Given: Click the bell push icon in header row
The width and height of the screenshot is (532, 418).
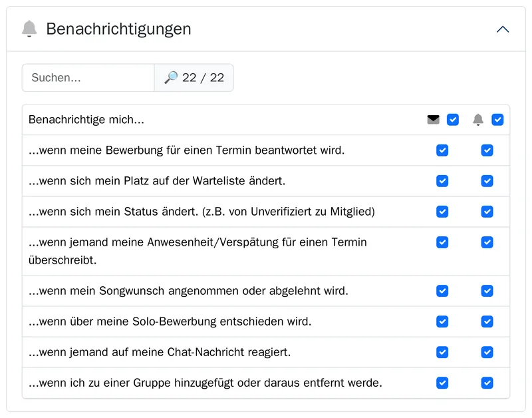Looking at the screenshot, I should [478, 120].
